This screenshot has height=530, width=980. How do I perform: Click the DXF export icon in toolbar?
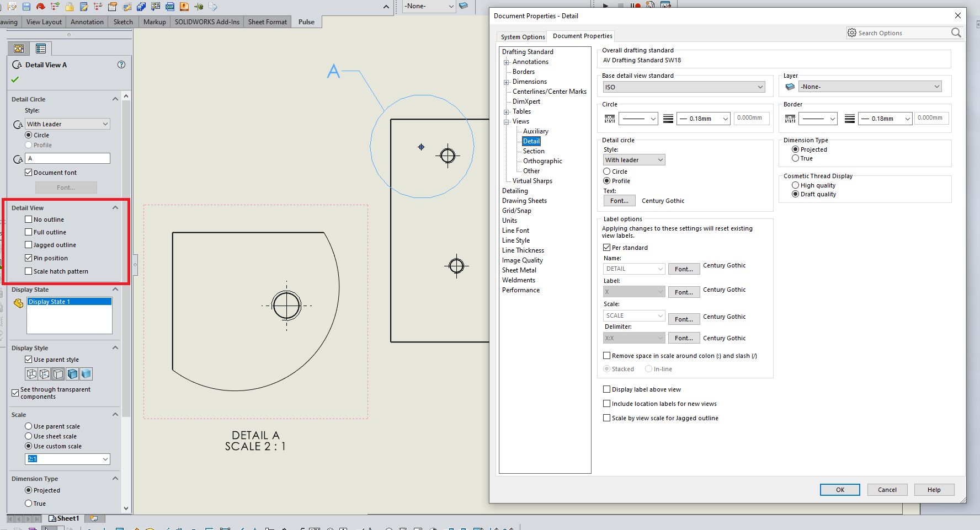coord(169,6)
